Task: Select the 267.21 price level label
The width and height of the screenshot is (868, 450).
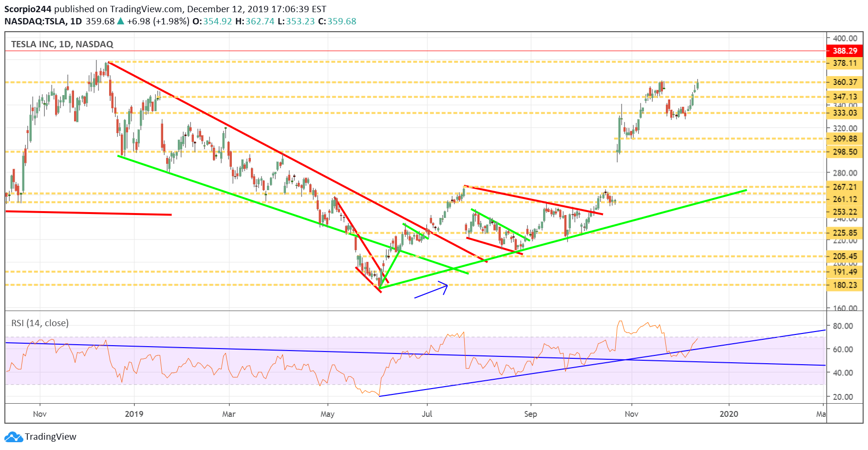Action: pos(845,187)
